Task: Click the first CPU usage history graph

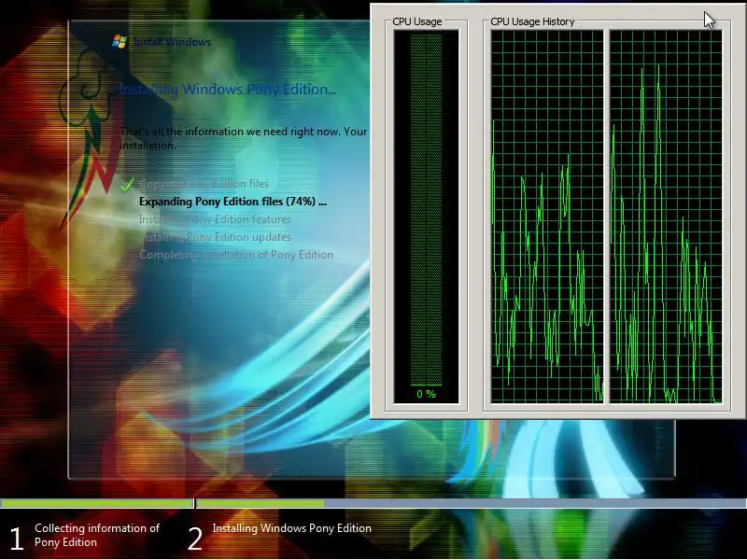Action: tap(547, 217)
